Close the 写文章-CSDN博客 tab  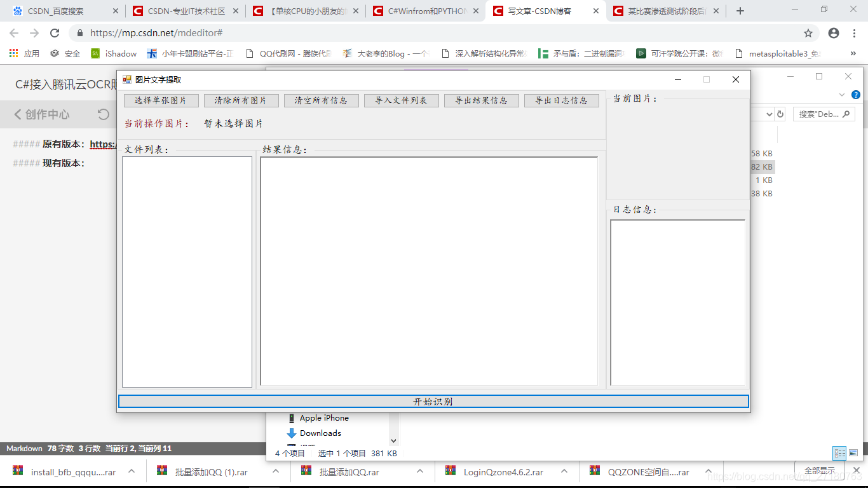click(595, 11)
